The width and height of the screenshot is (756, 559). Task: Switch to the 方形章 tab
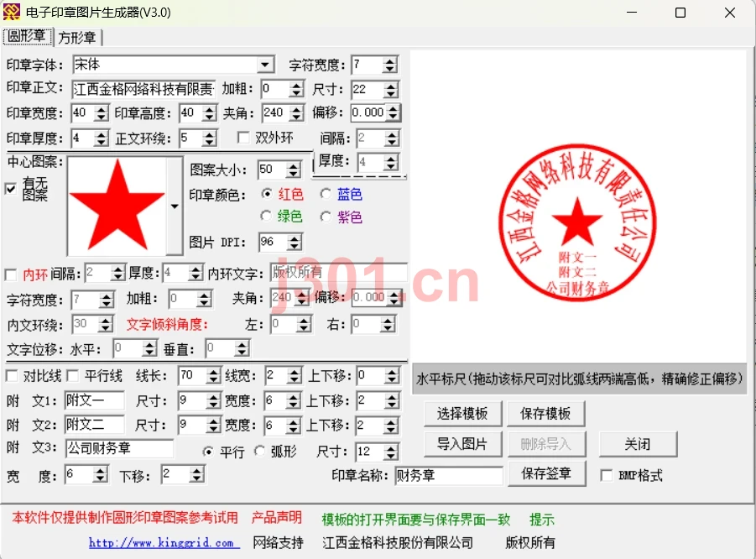[77, 37]
